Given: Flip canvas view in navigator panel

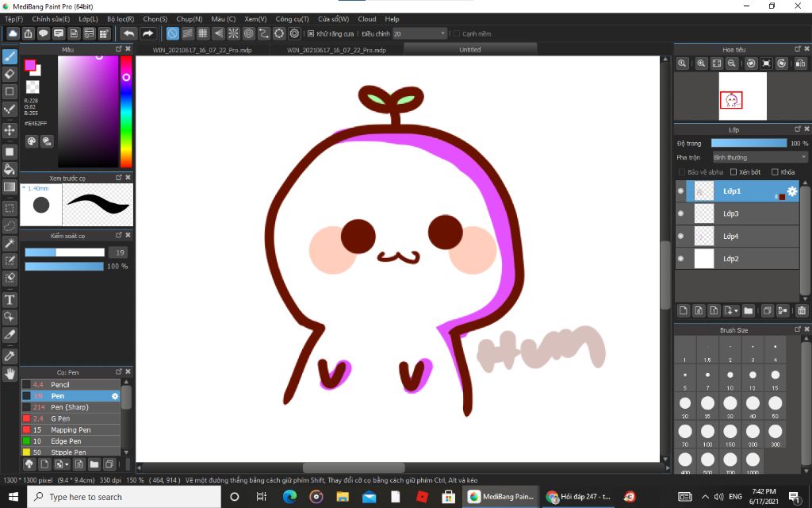Looking at the screenshot, I should click(800, 63).
